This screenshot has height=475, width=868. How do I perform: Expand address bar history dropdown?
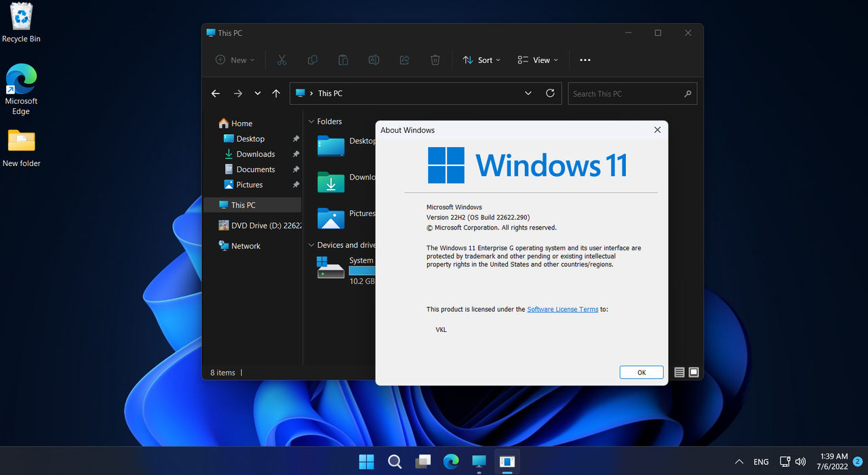click(528, 93)
